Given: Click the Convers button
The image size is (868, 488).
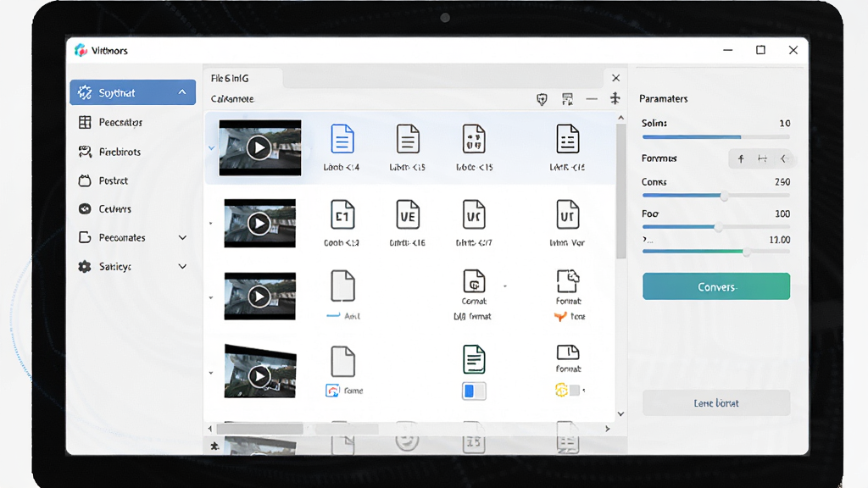Looking at the screenshot, I should coord(716,286).
